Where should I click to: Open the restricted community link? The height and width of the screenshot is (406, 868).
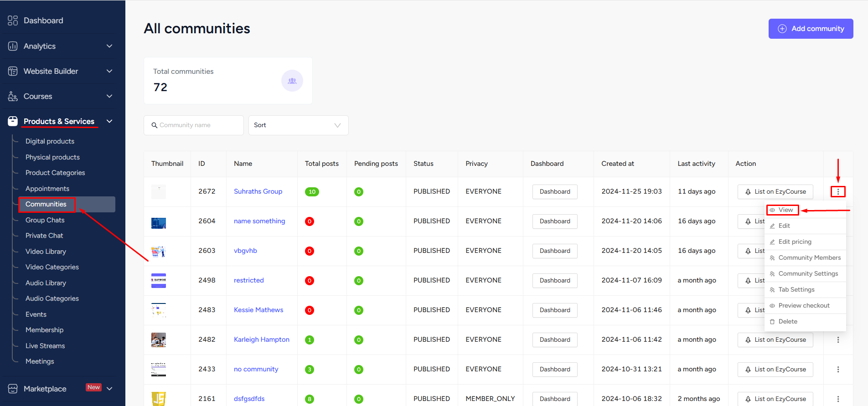tap(249, 280)
